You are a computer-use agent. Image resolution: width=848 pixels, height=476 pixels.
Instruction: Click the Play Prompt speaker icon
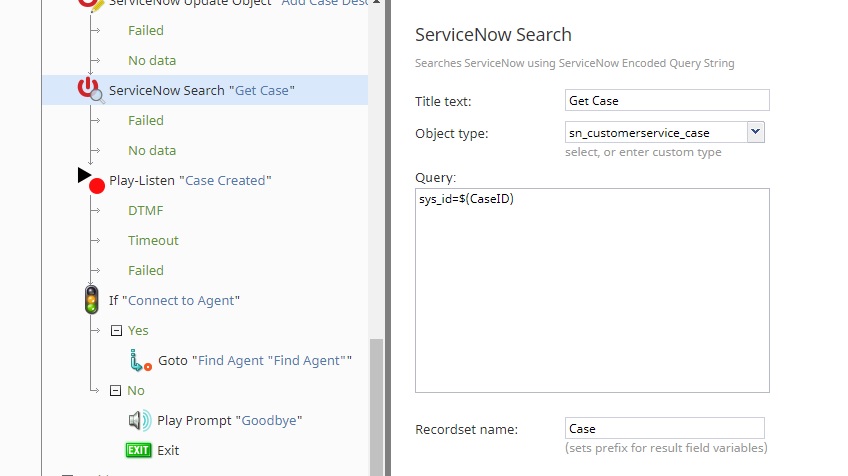coord(140,420)
